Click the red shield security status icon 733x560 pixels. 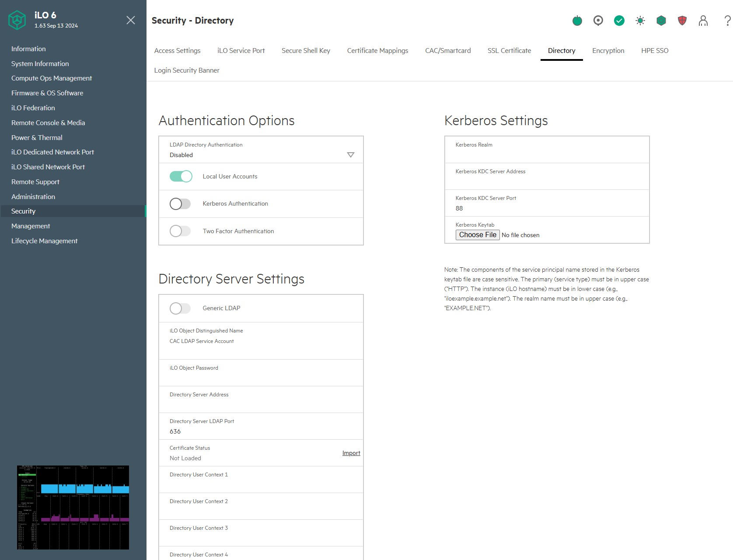coord(682,21)
